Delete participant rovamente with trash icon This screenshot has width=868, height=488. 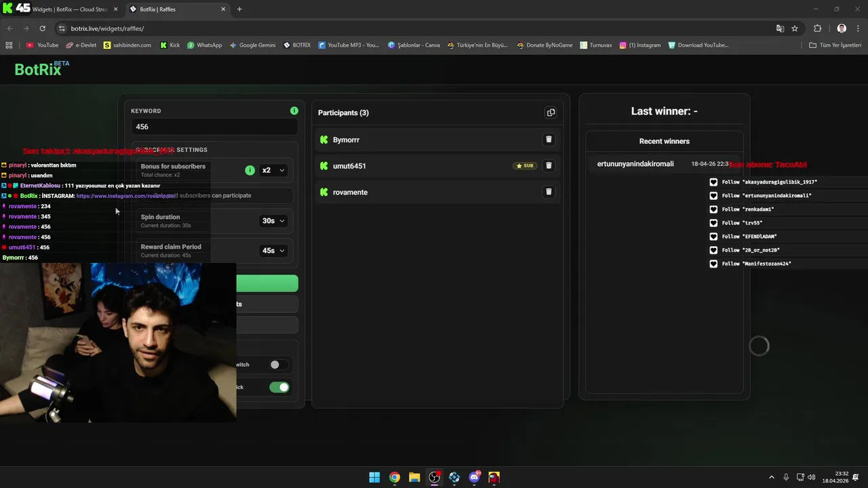click(x=549, y=192)
